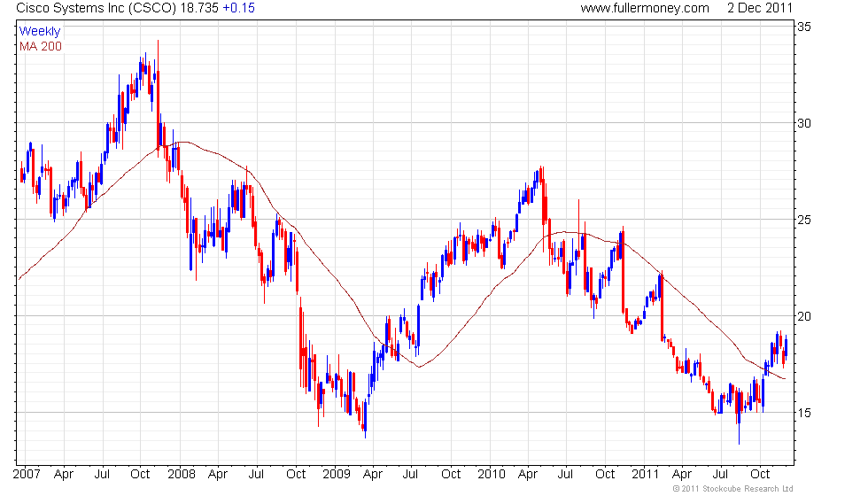Click the Cisco Systems Inc (CSCO) title
868x496 pixels.
[97, 8]
